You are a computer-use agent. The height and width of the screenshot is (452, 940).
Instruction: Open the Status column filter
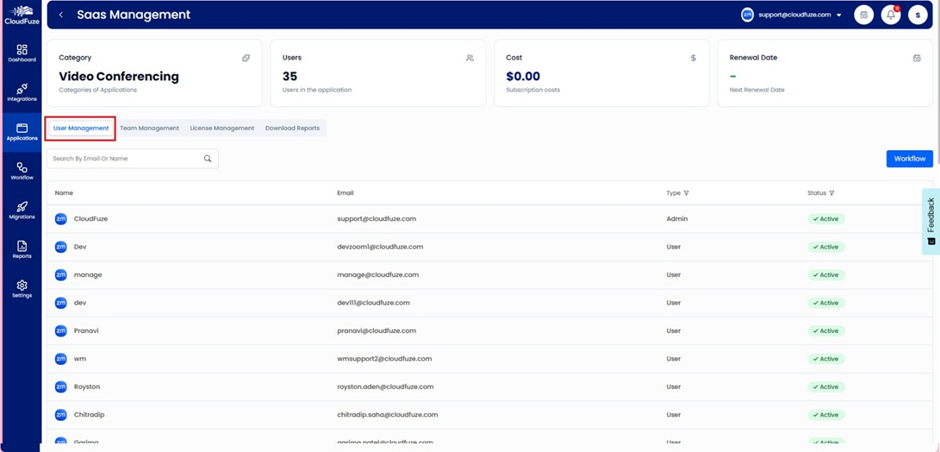pos(831,193)
